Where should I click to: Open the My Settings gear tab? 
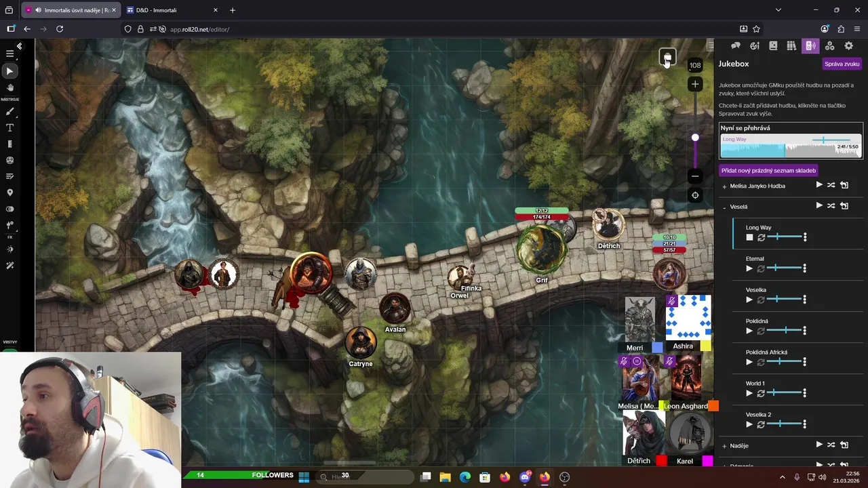click(x=848, y=46)
